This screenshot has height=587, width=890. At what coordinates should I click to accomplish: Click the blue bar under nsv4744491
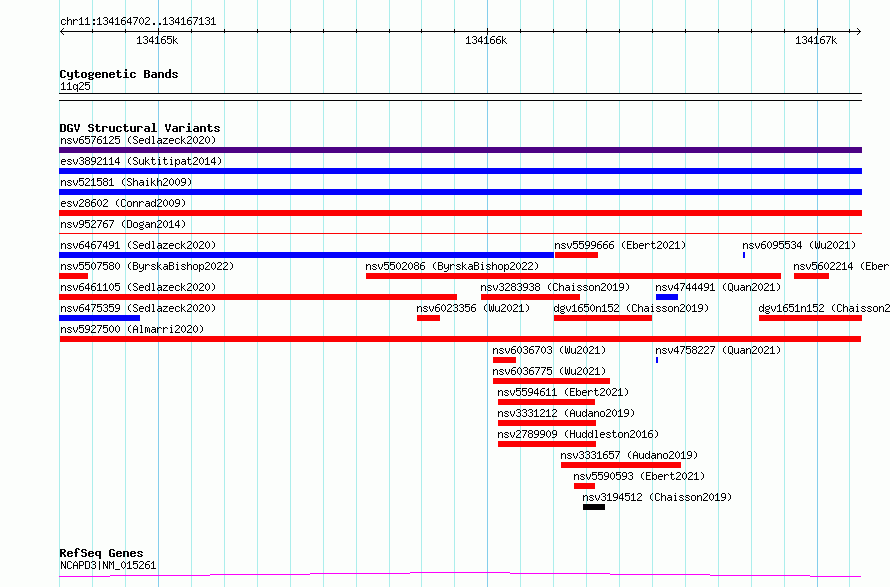[667, 297]
